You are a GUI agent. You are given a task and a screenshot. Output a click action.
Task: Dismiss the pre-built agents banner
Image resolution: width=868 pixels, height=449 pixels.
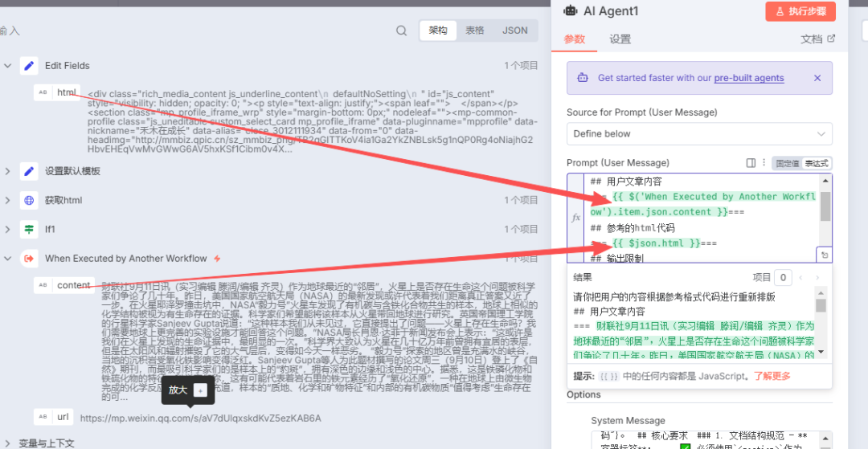tap(817, 78)
